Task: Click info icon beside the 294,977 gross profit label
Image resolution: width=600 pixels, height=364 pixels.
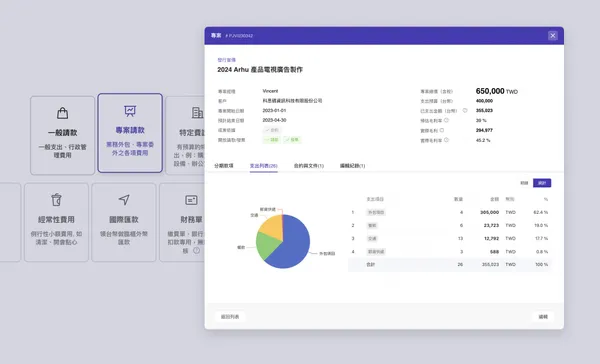Action: point(442,130)
